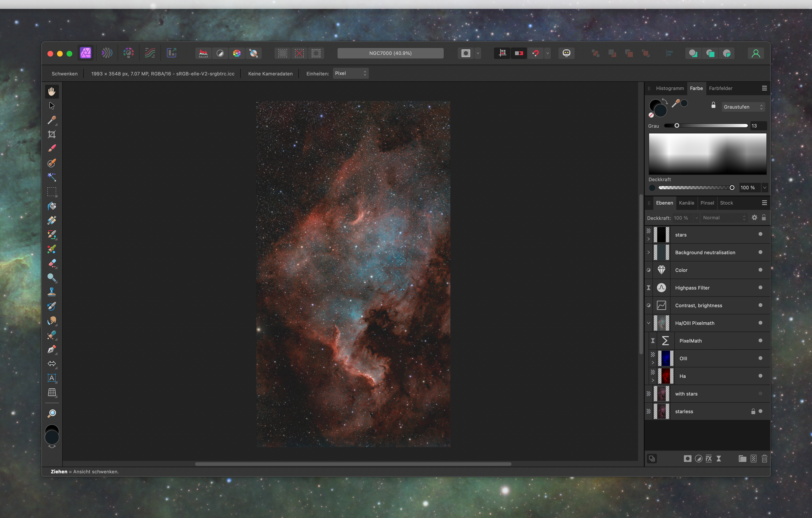Switch to the Farbfelder tab

[x=721, y=88]
